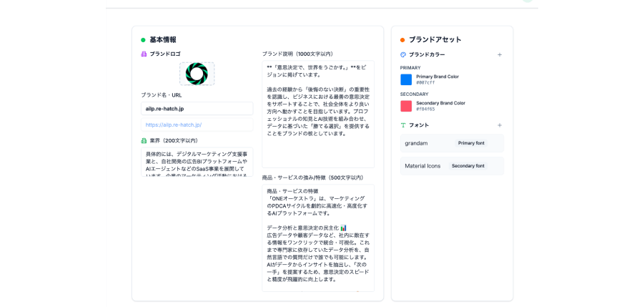Click the green industry building icon
This screenshot has height=307, width=644.
(x=144, y=140)
